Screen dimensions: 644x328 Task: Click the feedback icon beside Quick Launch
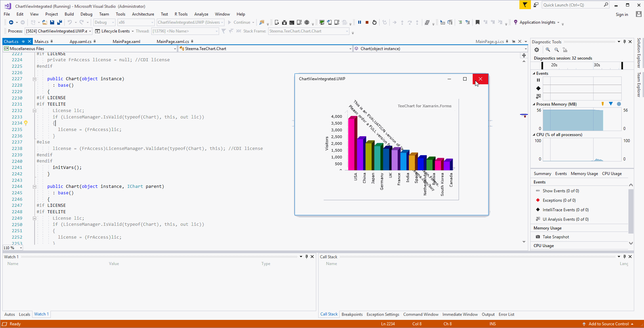tap(536, 5)
